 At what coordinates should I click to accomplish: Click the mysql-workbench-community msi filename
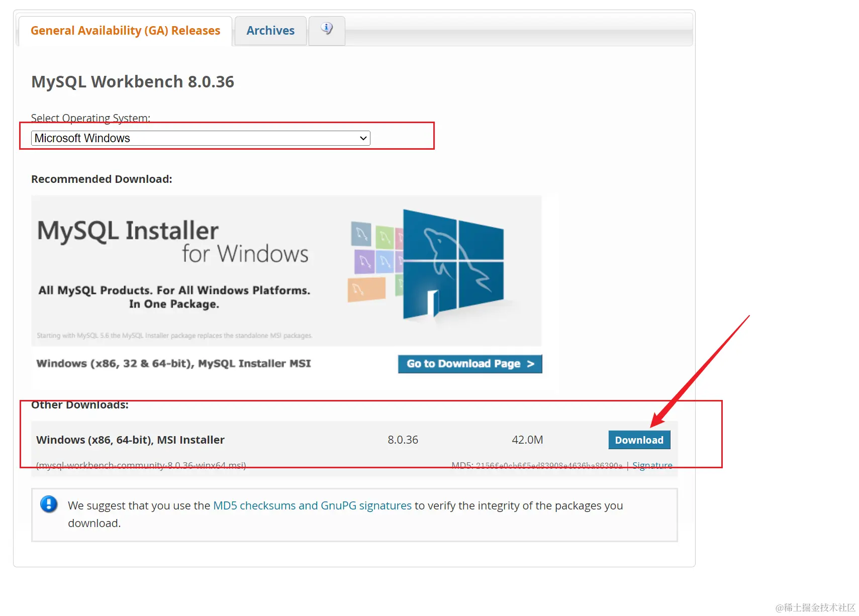[x=141, y=465]
